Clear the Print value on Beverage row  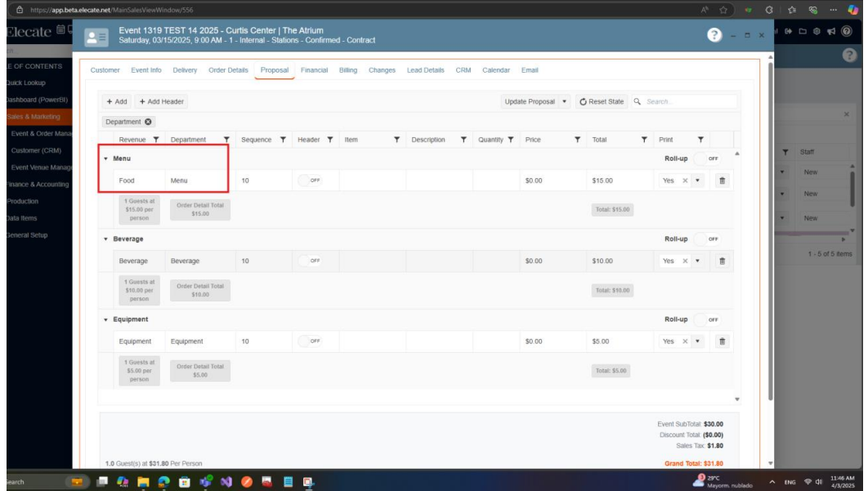point(685,261)
